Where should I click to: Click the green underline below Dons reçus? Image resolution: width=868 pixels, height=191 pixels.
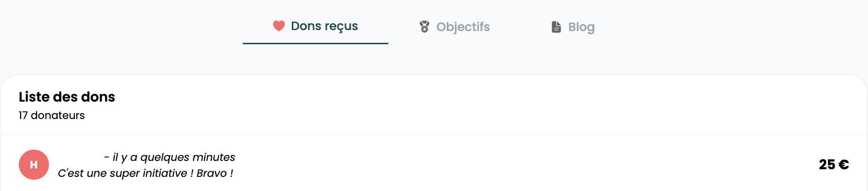point(315,43)
